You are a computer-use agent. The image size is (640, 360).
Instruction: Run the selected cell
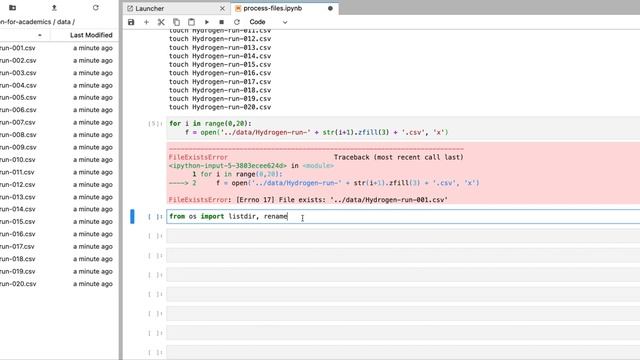tap(207, 22)
